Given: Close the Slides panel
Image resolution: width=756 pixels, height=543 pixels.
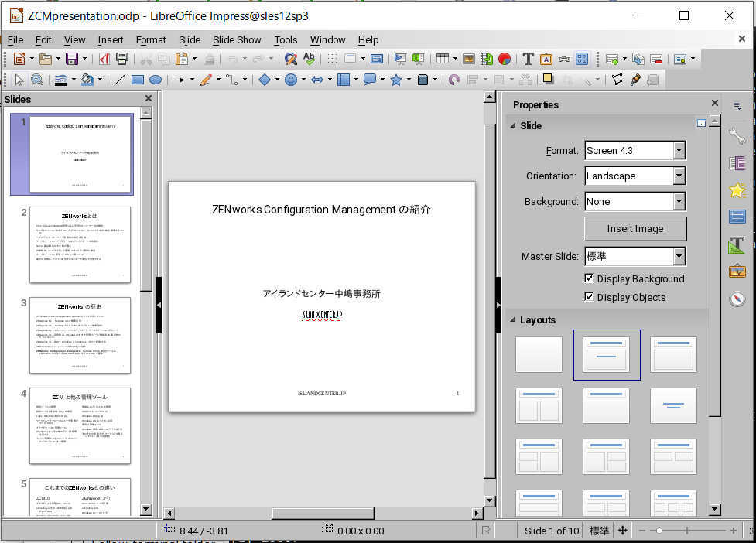Looking at the screenshot, I should [149, 98].
